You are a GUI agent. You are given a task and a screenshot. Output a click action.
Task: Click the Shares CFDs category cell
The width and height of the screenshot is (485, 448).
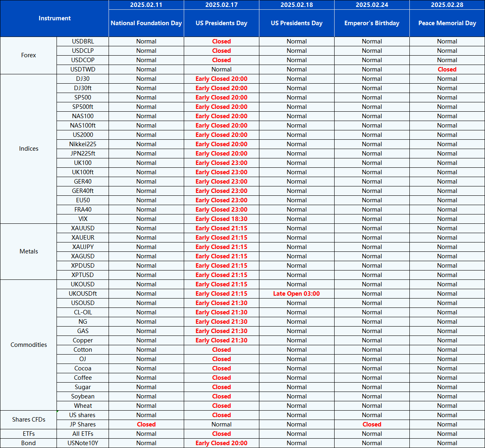click(28, 420)
